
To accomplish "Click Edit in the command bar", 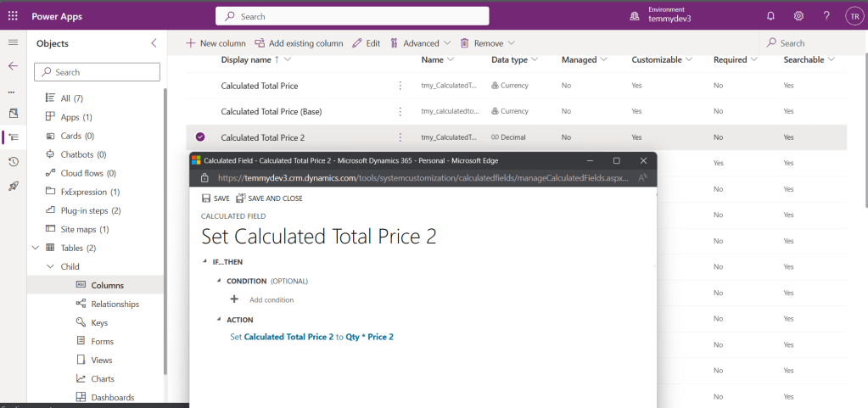I will tap(367, 43).
